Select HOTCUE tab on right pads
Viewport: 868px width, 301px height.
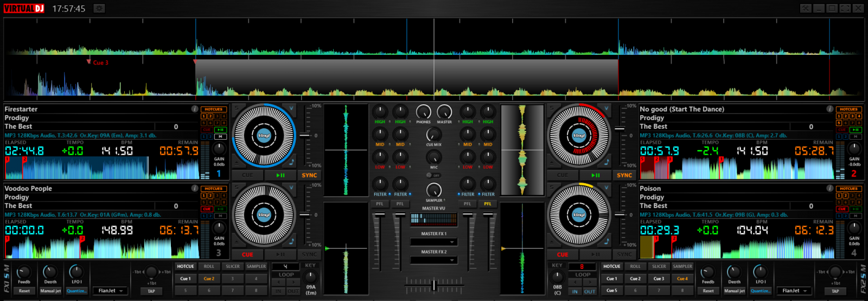(x=612, y=266)
